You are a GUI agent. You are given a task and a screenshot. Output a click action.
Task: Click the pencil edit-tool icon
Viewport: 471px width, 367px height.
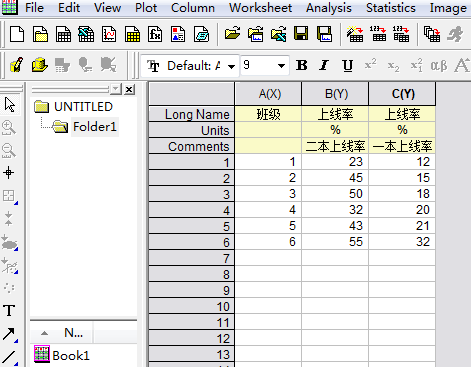(x=17, y=65)
